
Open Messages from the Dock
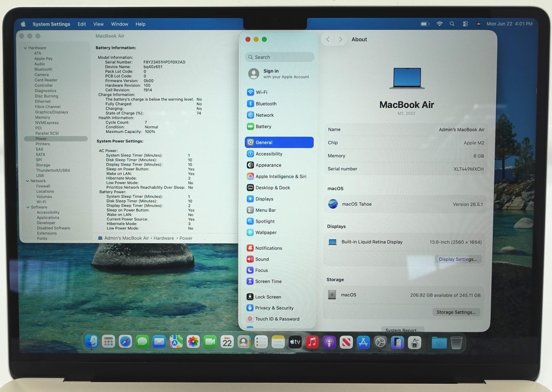[142, 342]
